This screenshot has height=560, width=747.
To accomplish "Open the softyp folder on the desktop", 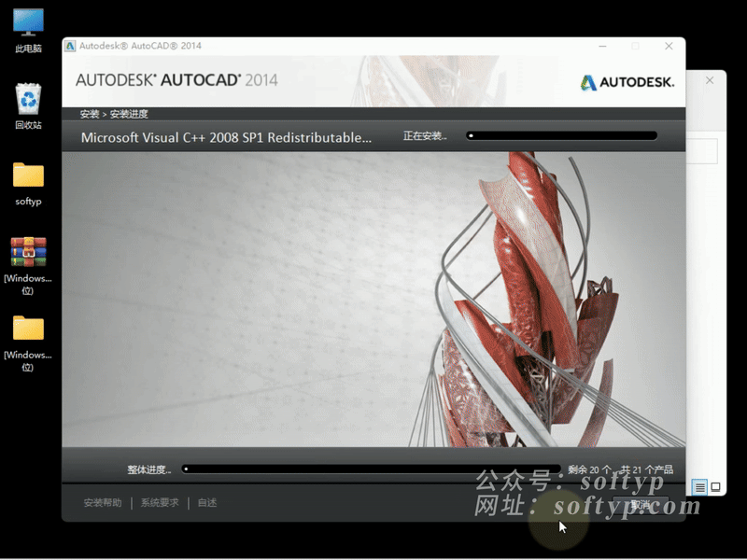I will click(28, 184).
